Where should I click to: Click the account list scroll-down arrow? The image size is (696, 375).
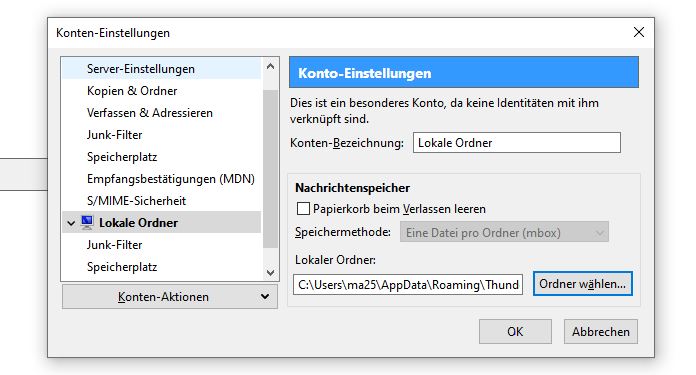270,272
